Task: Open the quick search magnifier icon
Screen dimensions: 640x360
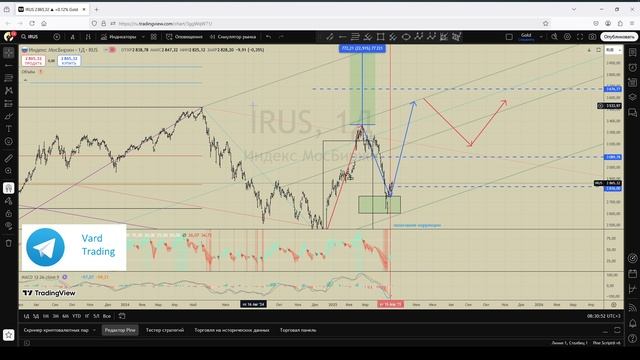Action: click(554, 37)
